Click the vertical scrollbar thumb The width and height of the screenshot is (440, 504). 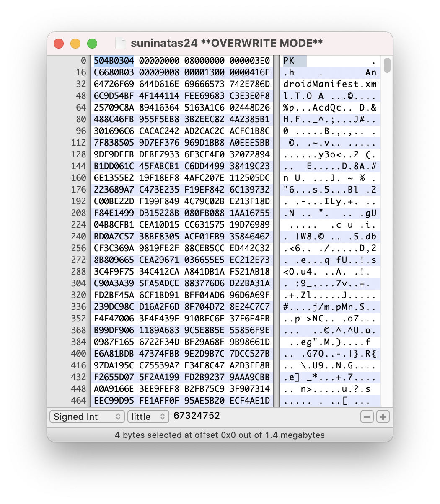pos(387,65)
